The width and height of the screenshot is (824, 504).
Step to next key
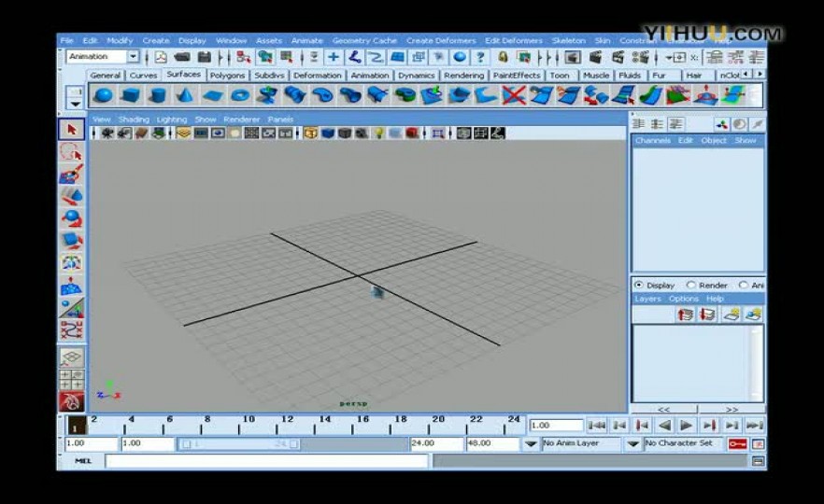coord(709,426)
